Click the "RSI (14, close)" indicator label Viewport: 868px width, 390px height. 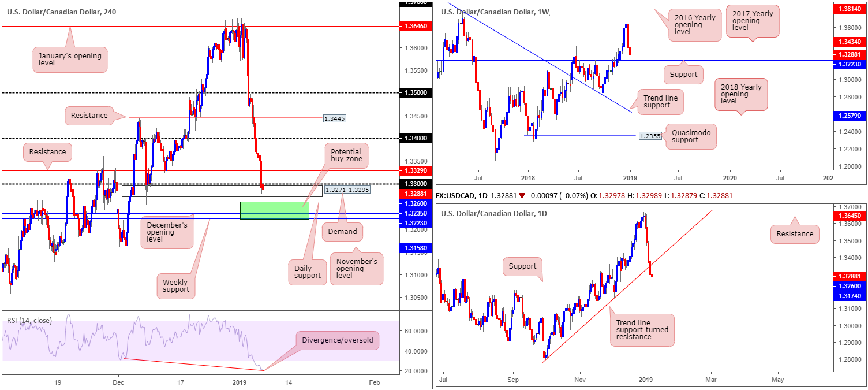point(29,320)
